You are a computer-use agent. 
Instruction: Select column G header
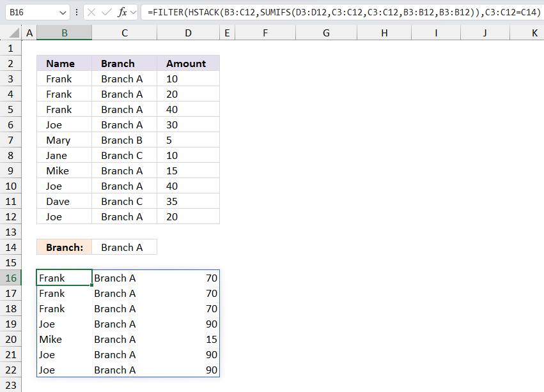[x=326, y=33]
